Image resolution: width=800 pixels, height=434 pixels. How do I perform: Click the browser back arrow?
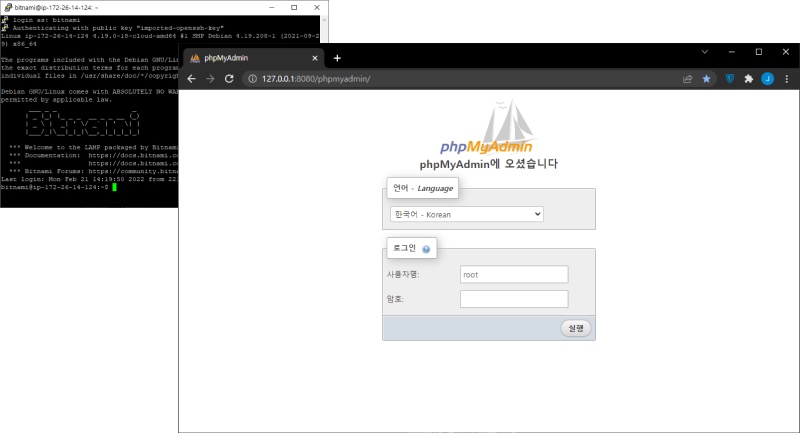[x=192, y=78]
